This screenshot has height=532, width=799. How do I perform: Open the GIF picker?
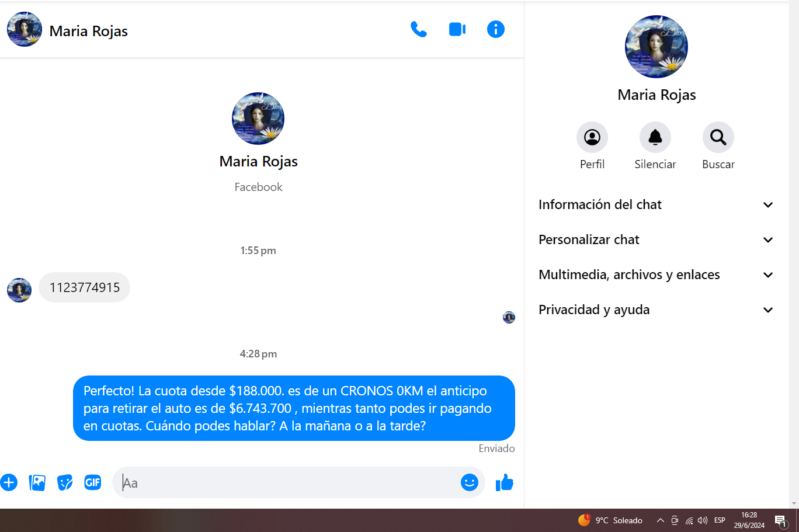93,482
